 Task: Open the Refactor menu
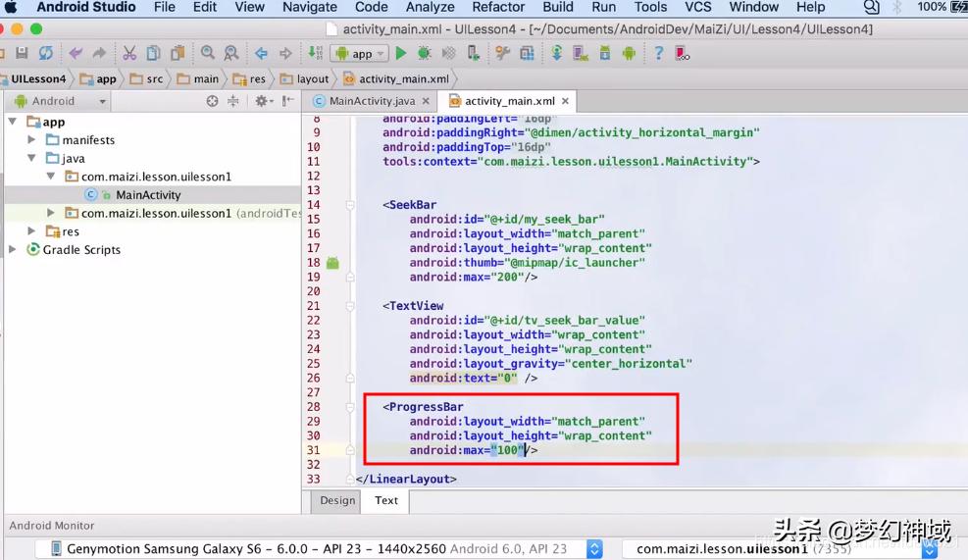pos(498,7)
